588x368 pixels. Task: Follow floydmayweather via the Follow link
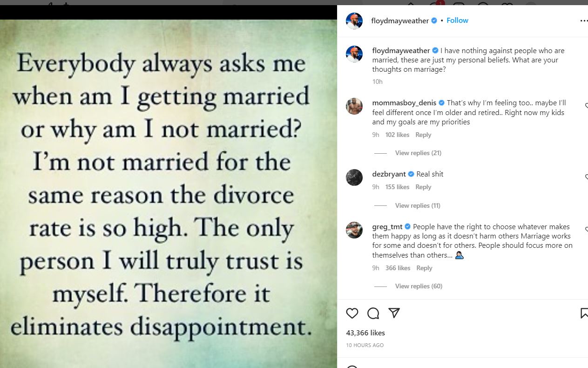point(457,20)
